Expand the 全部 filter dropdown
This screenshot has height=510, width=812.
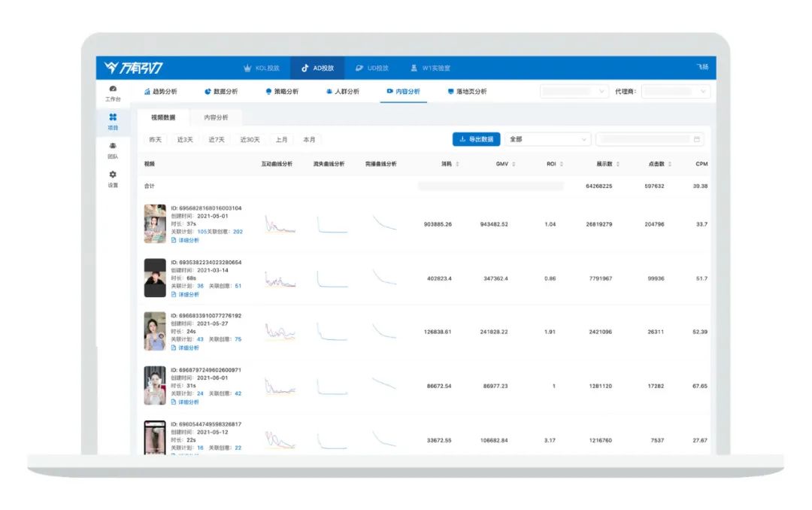click(x=547, y=139)
